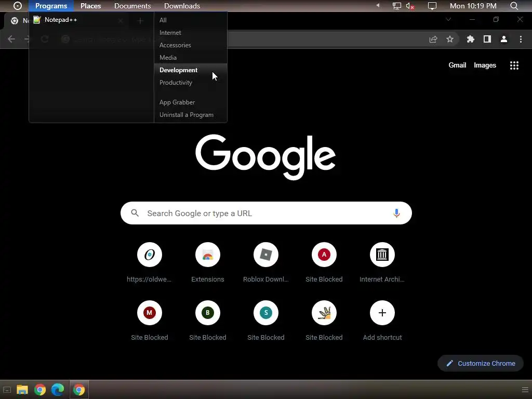Viewport: 532px width, 399px height.
Task: Click the Customize Chrome button
Action: (x=481, y=363)
